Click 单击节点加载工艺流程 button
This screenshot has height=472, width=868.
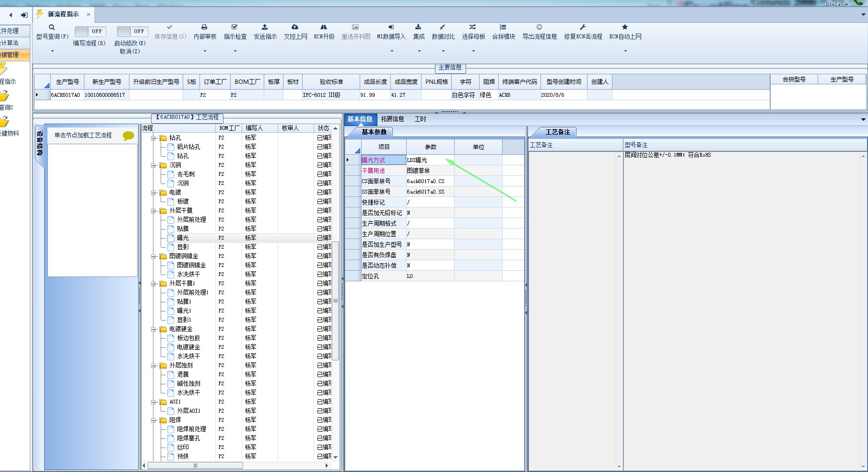[83, 136]
